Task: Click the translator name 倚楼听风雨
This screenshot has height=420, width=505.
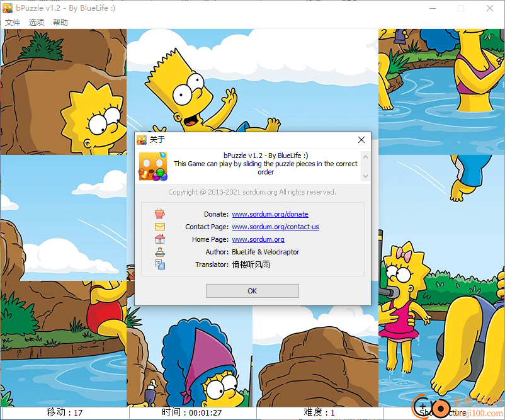Action: click(251, 264)
